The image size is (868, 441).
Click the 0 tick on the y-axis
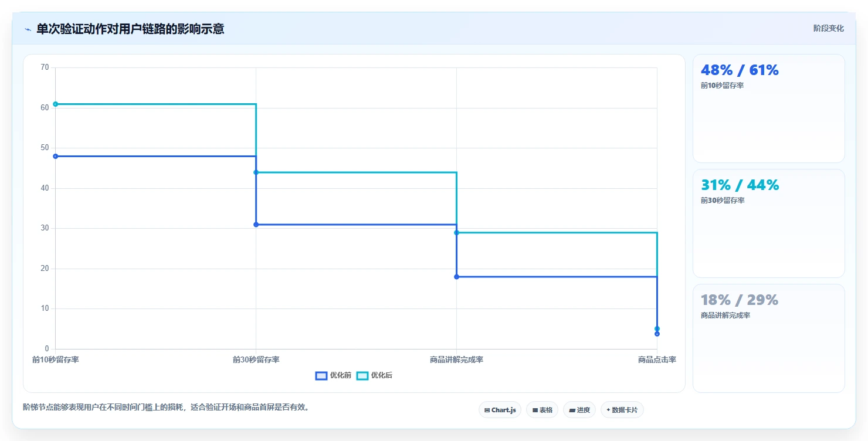pyautogui.click(x=47, y=349)
